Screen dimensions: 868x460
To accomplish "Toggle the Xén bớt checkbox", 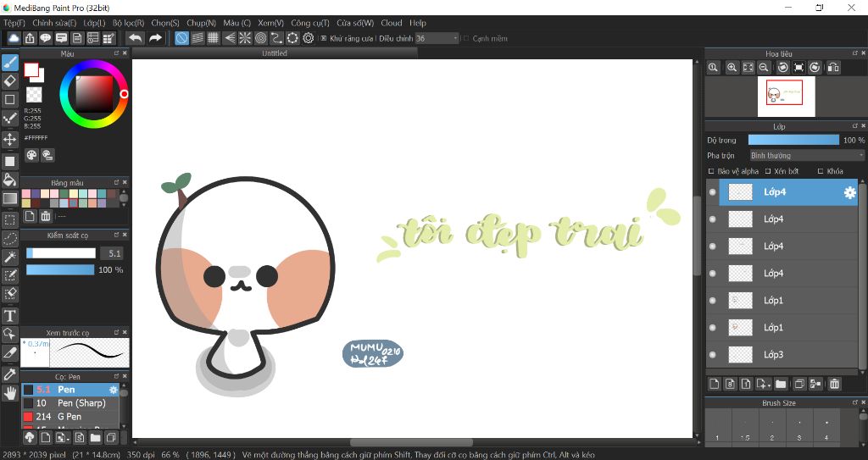I will 782,171.
